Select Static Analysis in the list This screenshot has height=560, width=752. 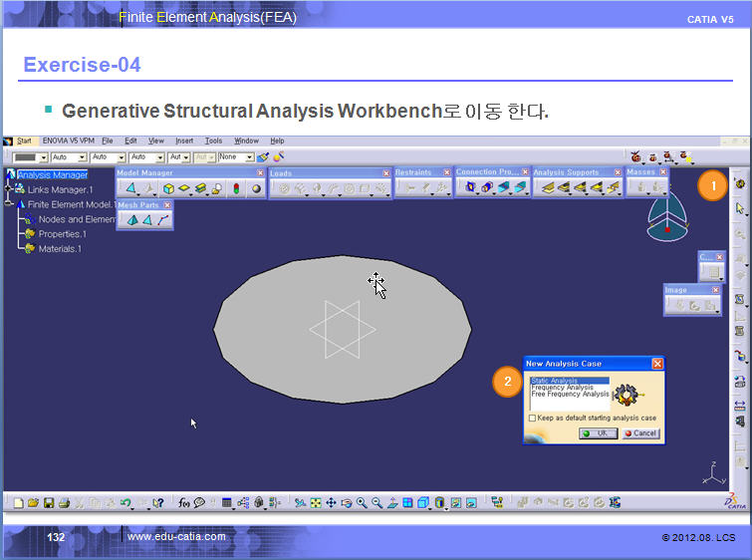555,381
